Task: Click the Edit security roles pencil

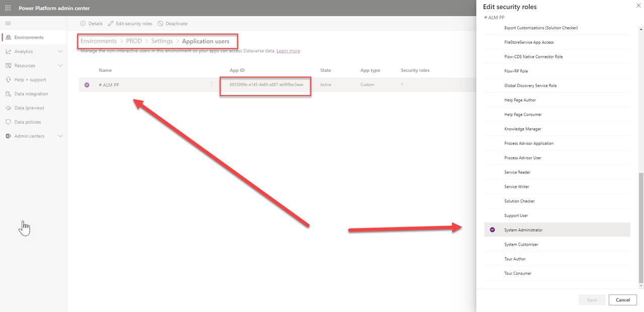Action: pyautogui.click(x=111, y=24)
